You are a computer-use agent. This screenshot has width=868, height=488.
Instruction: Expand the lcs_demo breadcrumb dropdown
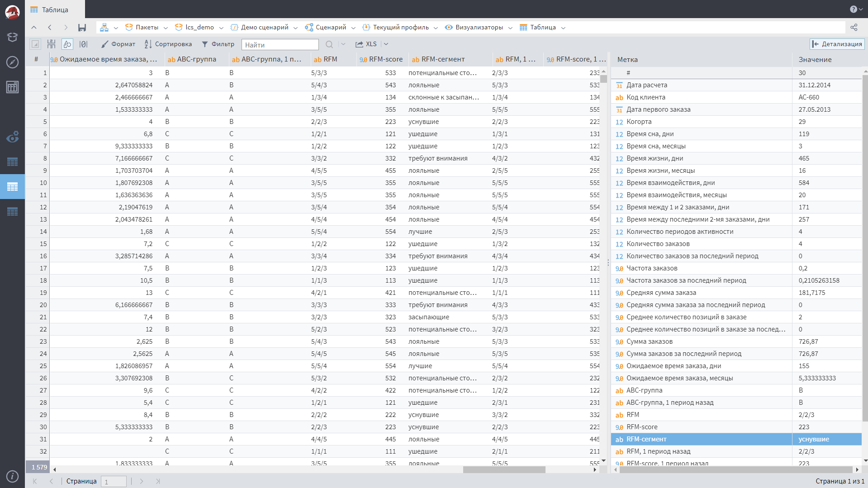click(221, 28)
